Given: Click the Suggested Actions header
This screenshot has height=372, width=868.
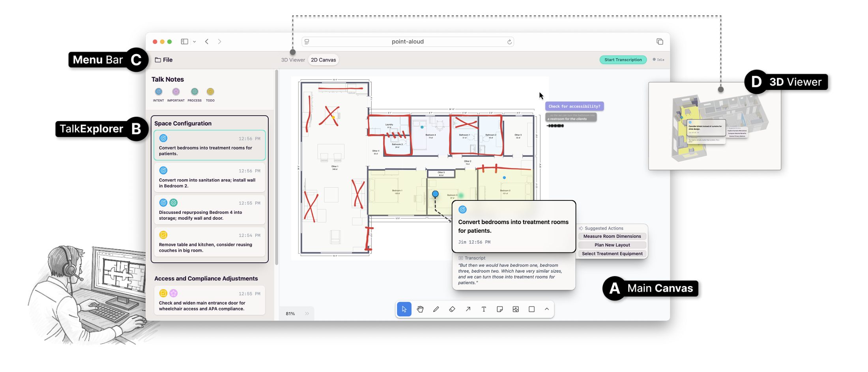Looking at the screenshot, I should click(x=601, y=228).
